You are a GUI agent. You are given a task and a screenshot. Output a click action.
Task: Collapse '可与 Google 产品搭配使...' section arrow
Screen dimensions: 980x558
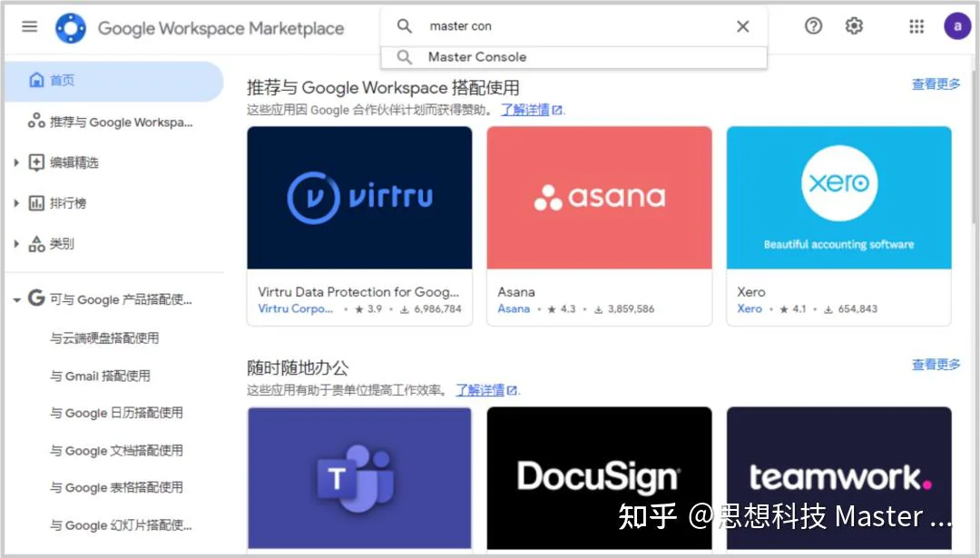(16, 300)
